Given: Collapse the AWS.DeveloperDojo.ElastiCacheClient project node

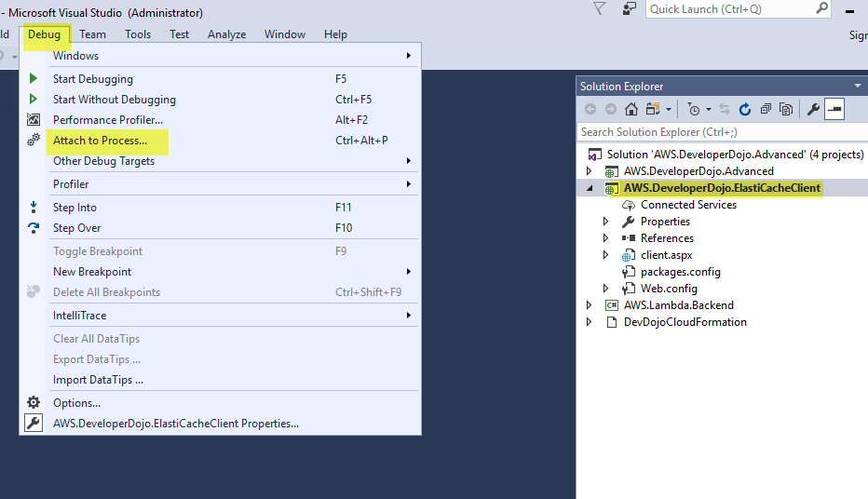Looking at the screenshot, I should pos(590,188).
